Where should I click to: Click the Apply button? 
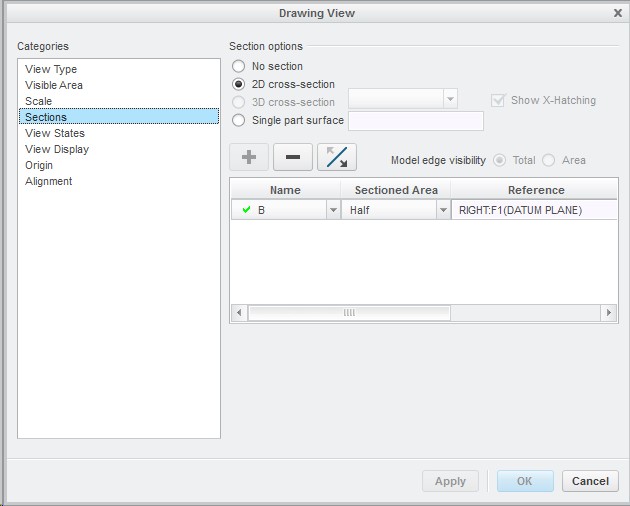pyautogui.click(x=450, y=481)
